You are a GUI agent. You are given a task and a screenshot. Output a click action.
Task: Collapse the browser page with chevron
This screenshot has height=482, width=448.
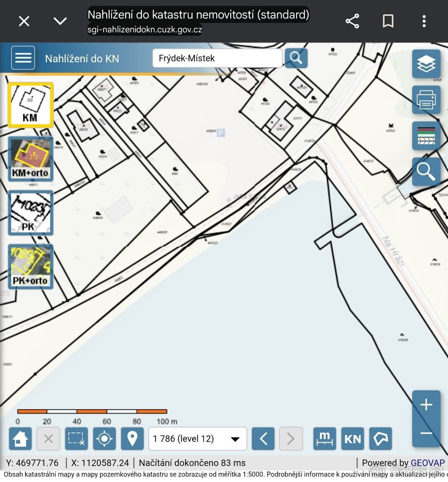[60, 21]
